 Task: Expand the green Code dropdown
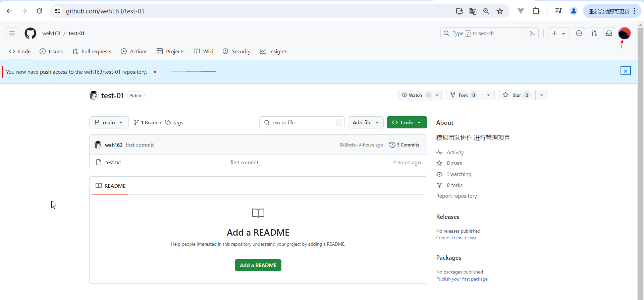click(x=407, y=123)
